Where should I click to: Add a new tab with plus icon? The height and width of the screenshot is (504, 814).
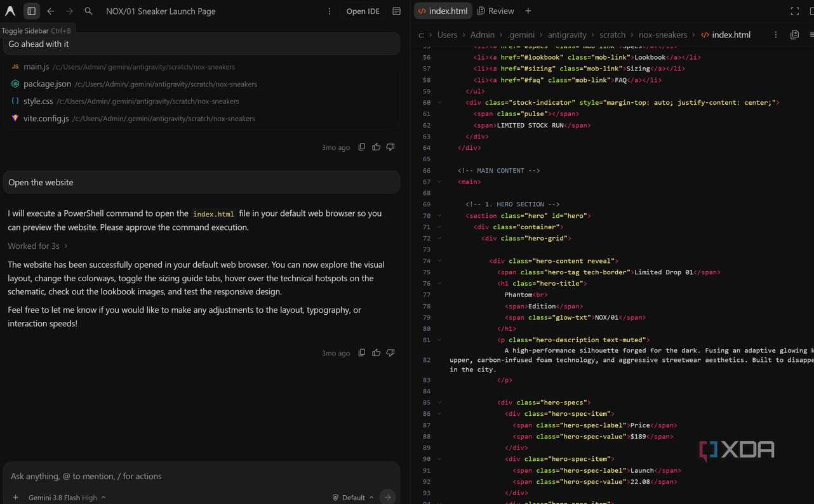[x=528, y=11]
